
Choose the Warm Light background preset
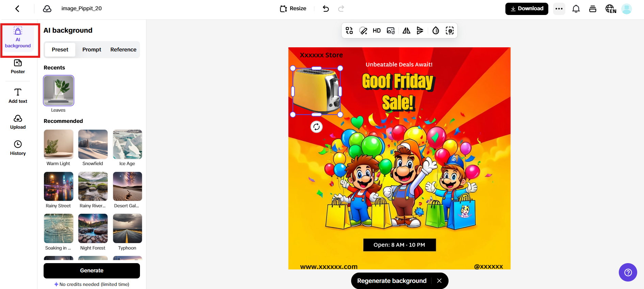tap(59, 144)
